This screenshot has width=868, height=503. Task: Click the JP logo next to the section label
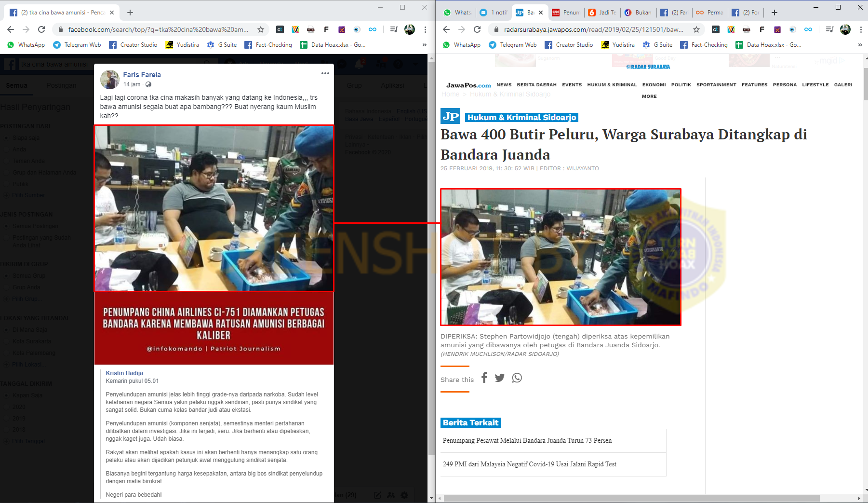pyautogui.click(x=450, y=116)
